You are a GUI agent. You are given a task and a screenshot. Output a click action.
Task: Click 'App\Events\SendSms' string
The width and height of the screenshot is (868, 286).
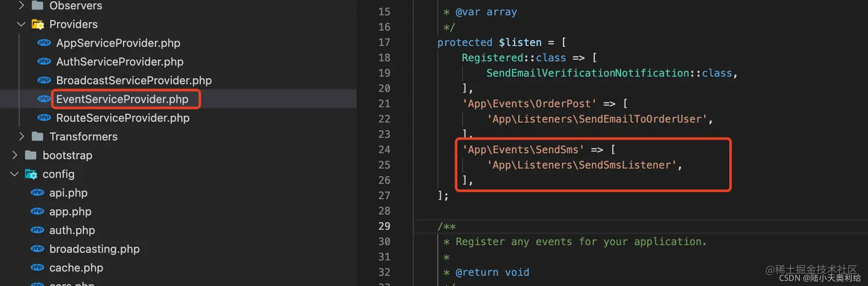(x=524, y=150)
